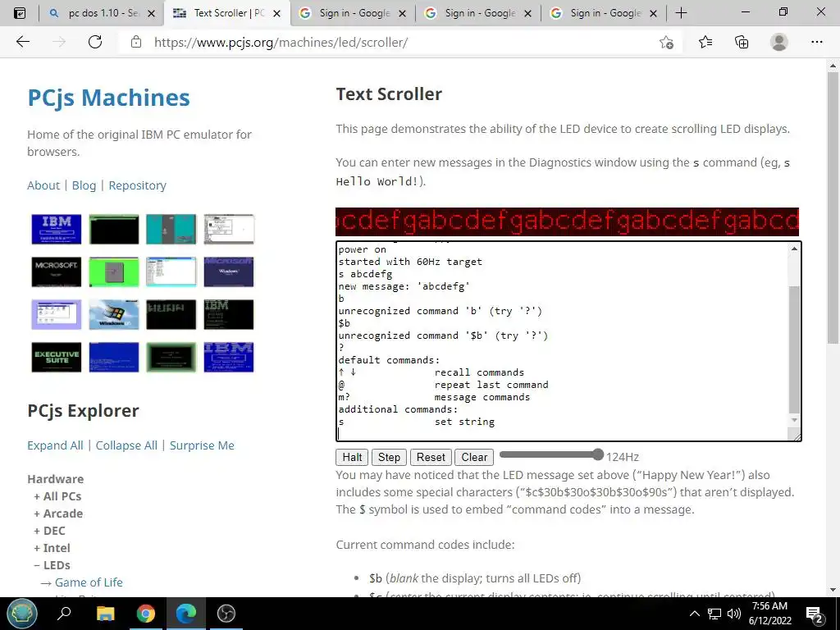Click the red LED scrolling display
The height and width of the screenshot is (630, 840).
(x=567, y=221)
